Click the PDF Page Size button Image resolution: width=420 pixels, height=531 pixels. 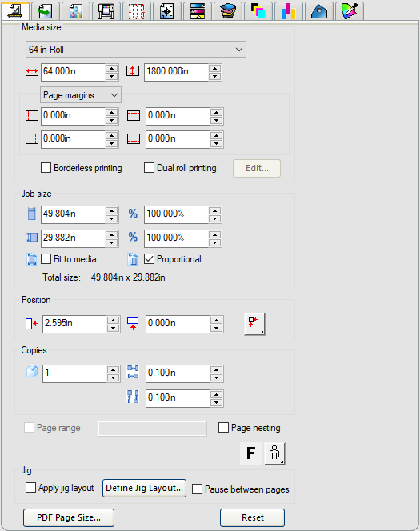[x=69, y=517]
